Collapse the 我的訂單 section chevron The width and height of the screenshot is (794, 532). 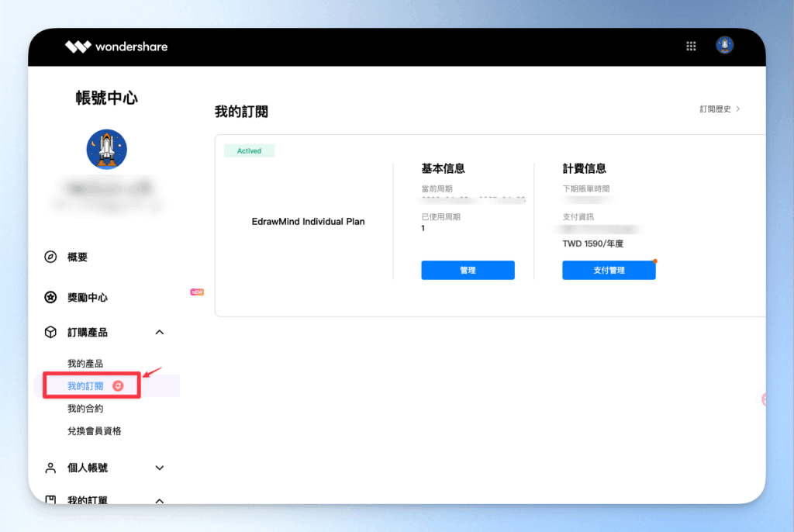160,500
